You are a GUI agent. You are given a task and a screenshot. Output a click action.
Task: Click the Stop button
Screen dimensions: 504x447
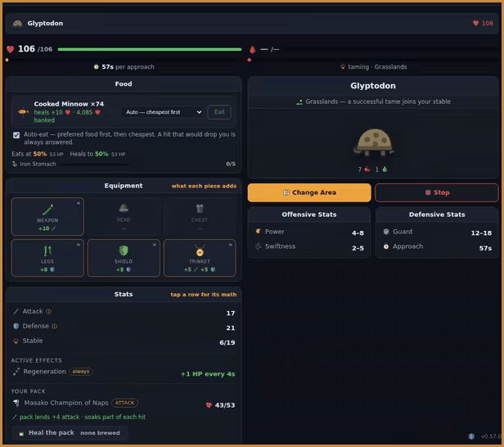click(437, 192)
